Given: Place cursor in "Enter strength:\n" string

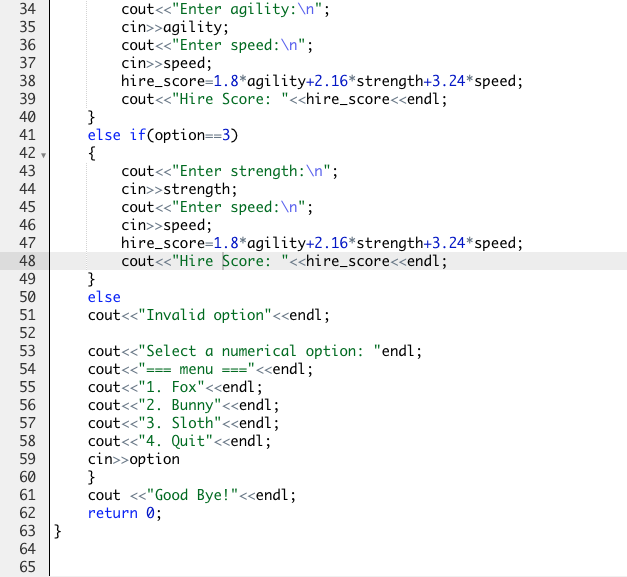Looking at the screenshot, I should [251, 171].
